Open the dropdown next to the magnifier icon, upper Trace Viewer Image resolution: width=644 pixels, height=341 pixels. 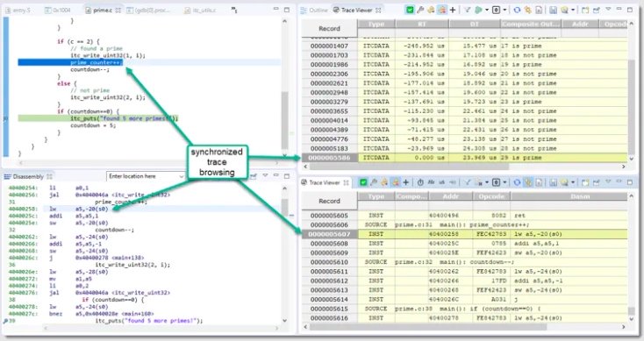pos(573,10)
